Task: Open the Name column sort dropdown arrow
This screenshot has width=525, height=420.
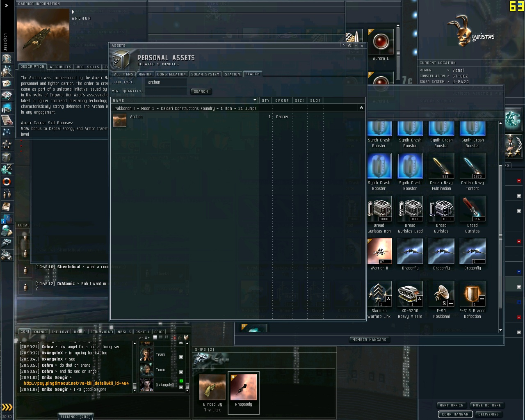Action: pos(255,100)
